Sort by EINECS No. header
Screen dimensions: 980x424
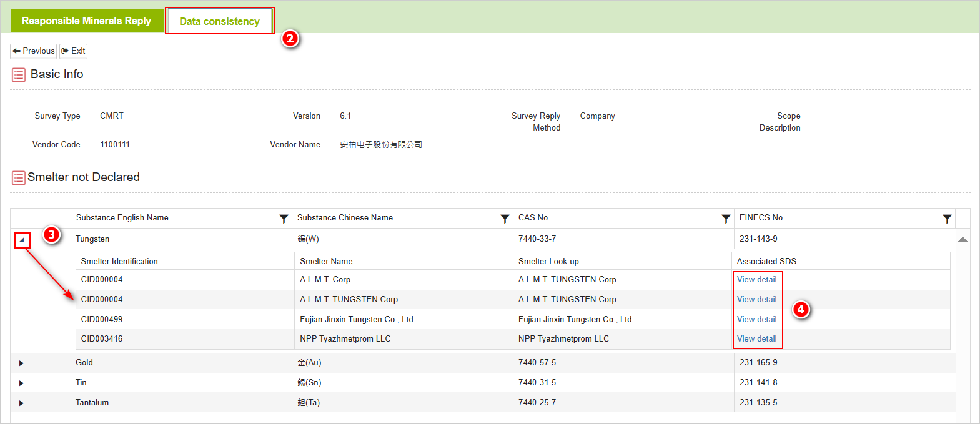point(762,218)
